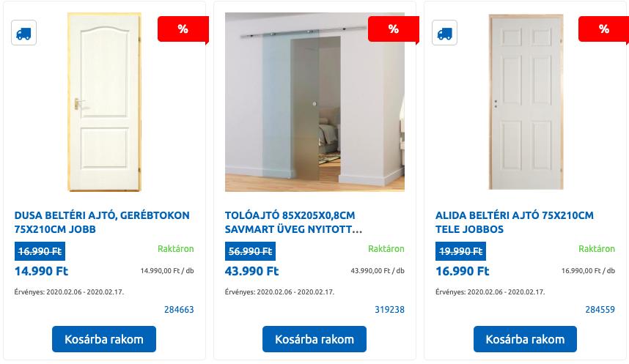Open DUSA BELTÉRI AJTÓ product title link
629x364 pixels.
click(x=102, y=222)
